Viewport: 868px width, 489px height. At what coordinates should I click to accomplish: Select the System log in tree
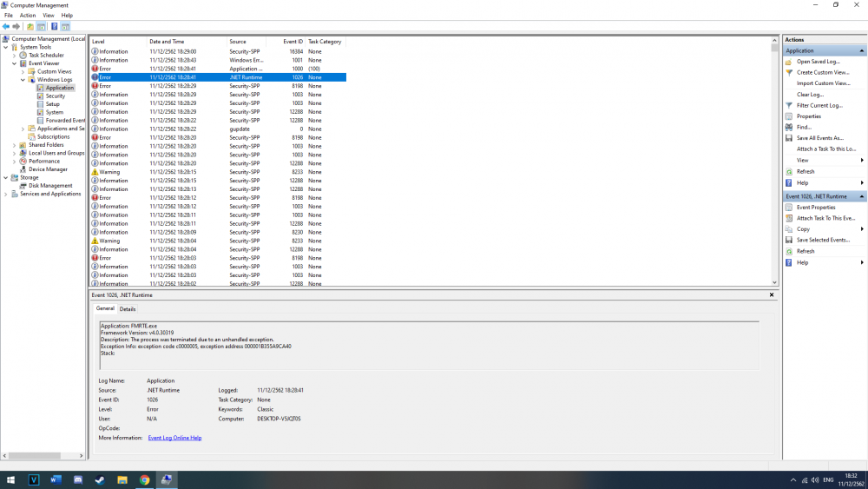[x=54, y=112]
